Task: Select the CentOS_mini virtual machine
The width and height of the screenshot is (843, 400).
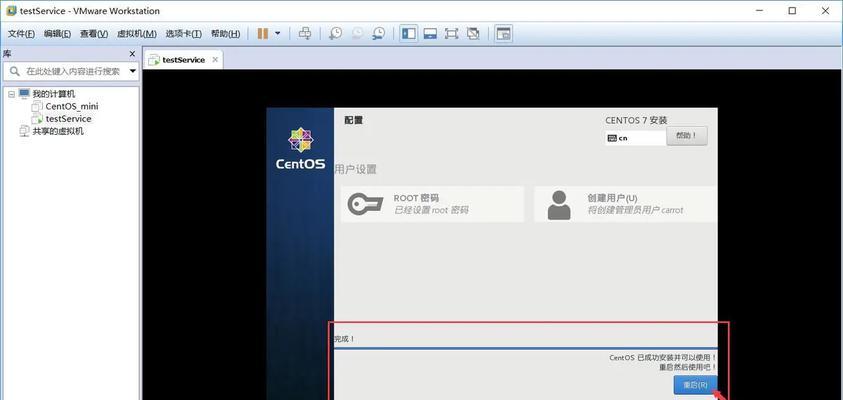Action: point(72,106)
